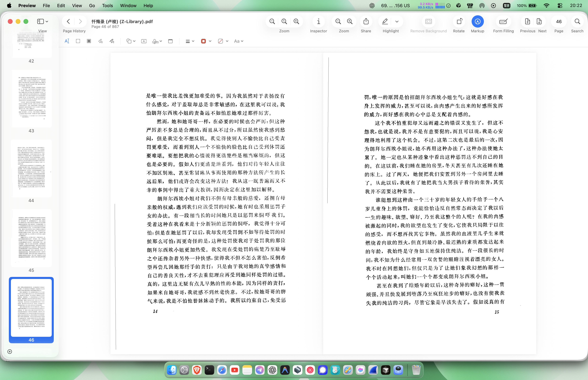Toggle the Highlight pen

tap(385, 22)
